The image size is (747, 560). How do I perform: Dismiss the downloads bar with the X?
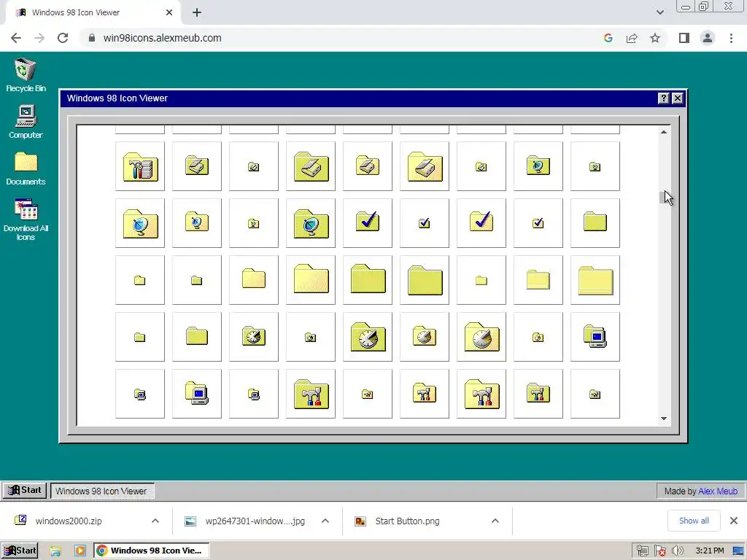[x=734, y=521]
